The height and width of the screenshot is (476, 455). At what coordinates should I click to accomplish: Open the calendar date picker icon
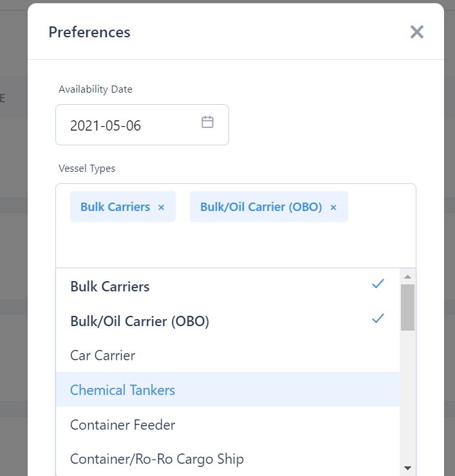pos(207,122)
